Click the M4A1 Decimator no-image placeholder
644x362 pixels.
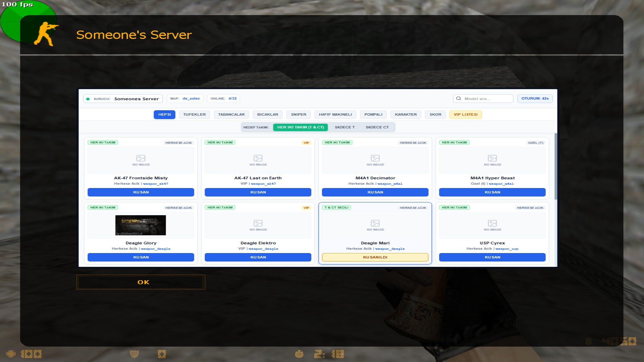(x=375, y=160)
